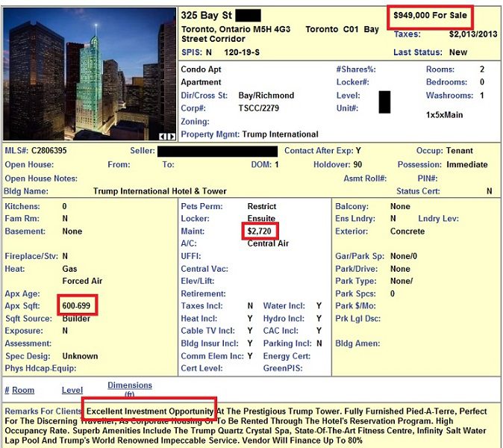
Task: Click the Rooms label
Action: point(440,69)
